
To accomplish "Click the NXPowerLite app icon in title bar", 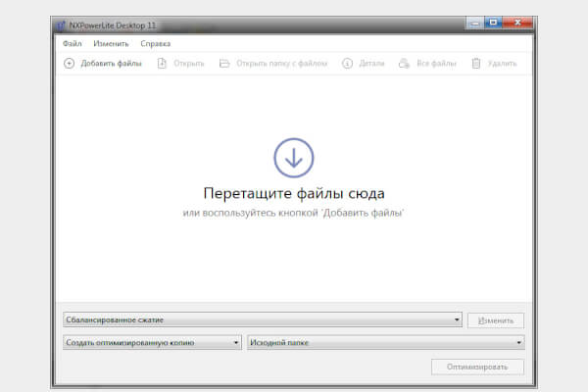I will (x=61, y=25).
